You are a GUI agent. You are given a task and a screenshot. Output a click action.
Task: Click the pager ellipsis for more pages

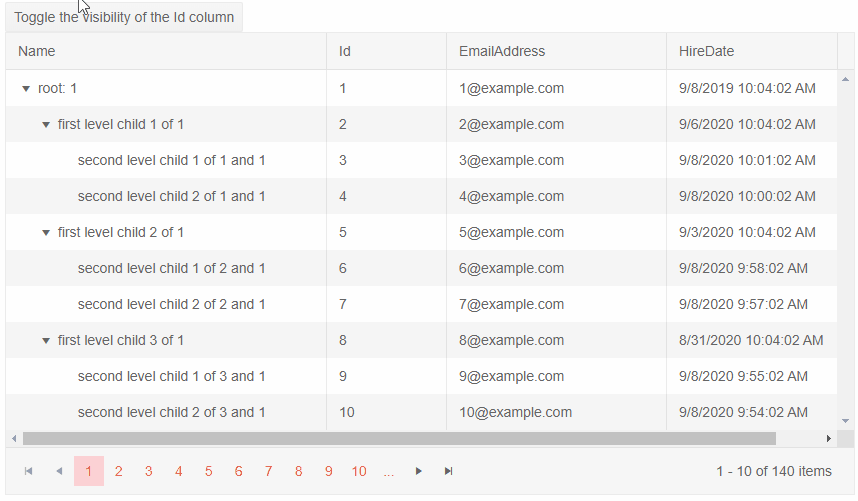click(389, 471)
